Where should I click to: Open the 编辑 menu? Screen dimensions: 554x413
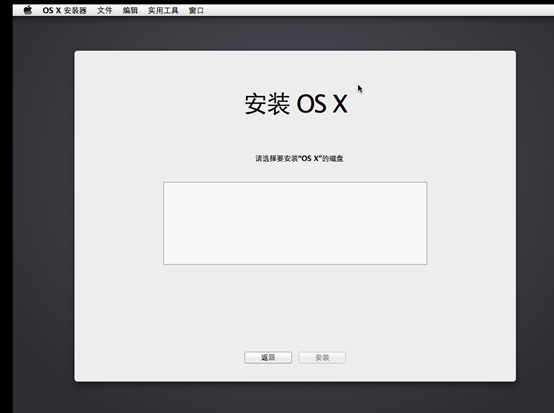(130, 11)
